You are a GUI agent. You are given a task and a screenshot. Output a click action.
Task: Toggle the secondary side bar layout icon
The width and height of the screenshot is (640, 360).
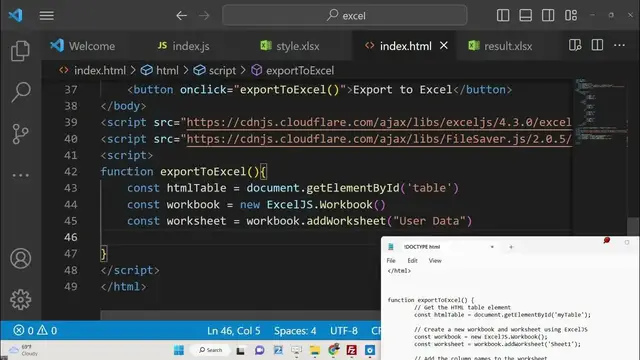[548, 16]
